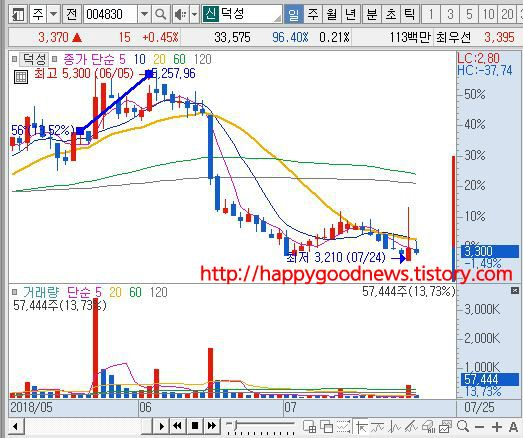Click the rewind double-arrow button
The height and width of the screenshot is (438, 523).
(178, 426)
